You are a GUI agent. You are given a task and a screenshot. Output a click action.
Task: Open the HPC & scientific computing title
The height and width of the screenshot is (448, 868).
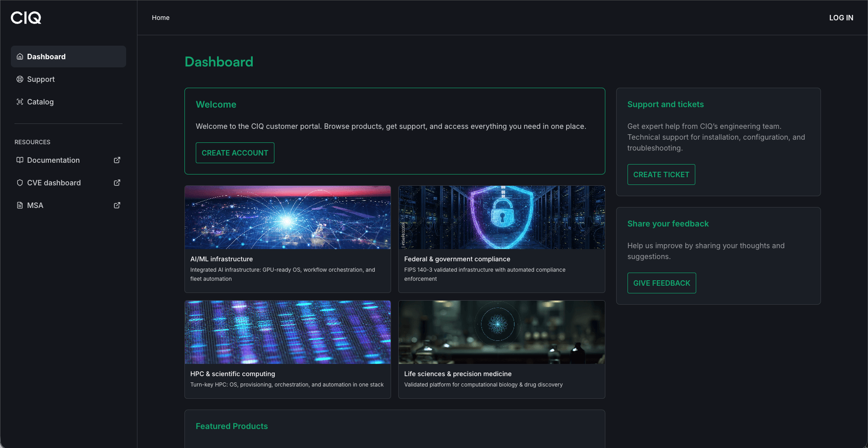pyautogui.click(x=232, y=374)
